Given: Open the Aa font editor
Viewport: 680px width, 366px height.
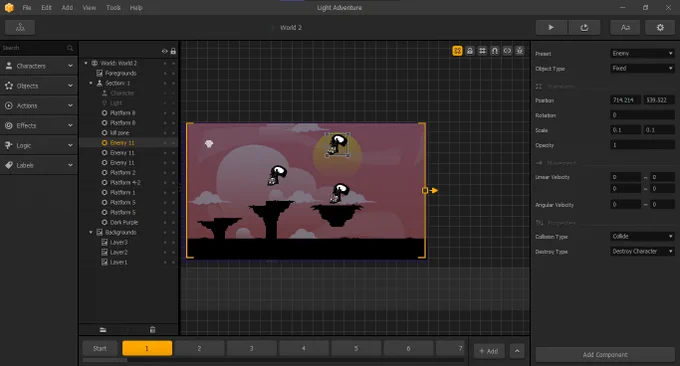Looking at the screenshot, I should pyautogui.click(x=625, y=27).
